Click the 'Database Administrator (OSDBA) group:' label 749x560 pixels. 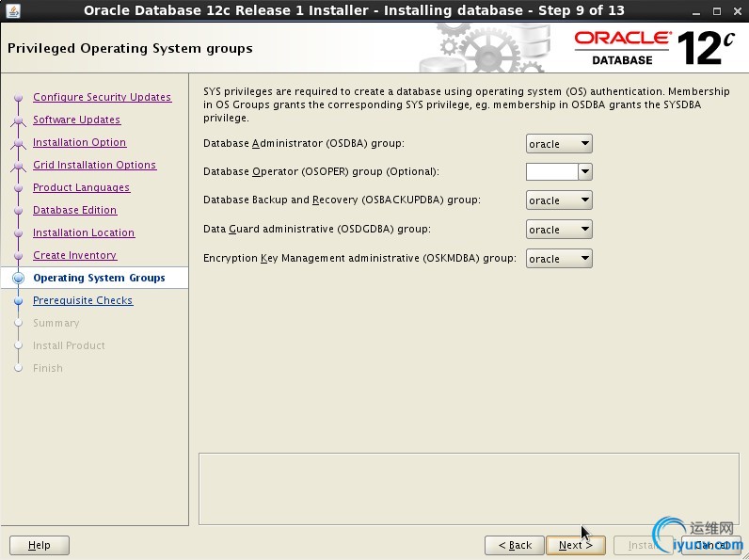pos(304,143)
